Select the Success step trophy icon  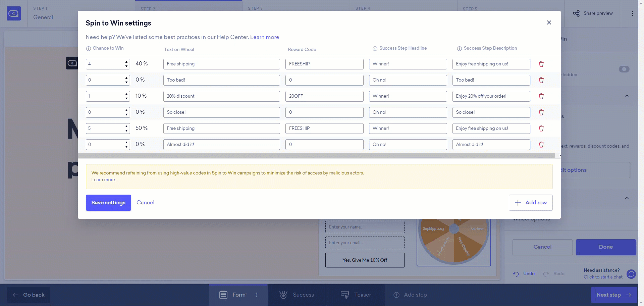pos(283,295)
